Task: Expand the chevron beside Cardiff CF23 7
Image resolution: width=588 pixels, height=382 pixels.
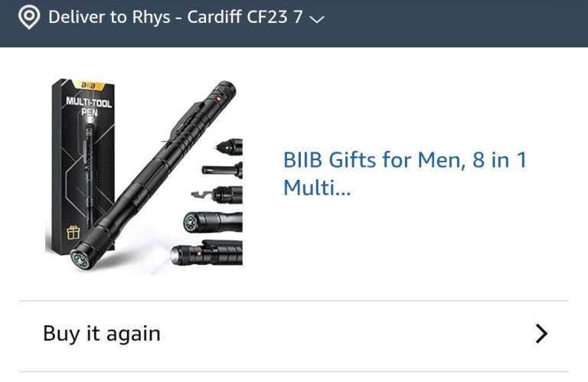Action: pyautogui.click(x=317, y=19)
